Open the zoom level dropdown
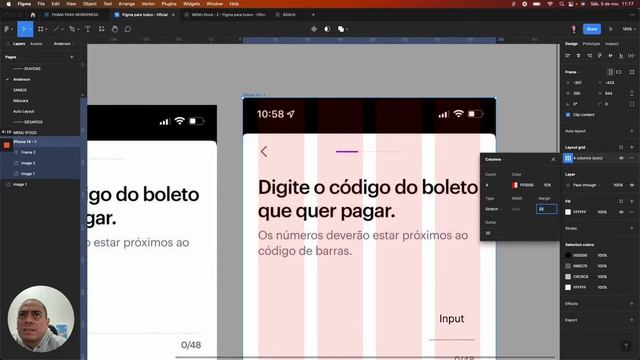The width and height of the screenshot is (640, 360). 628,29
